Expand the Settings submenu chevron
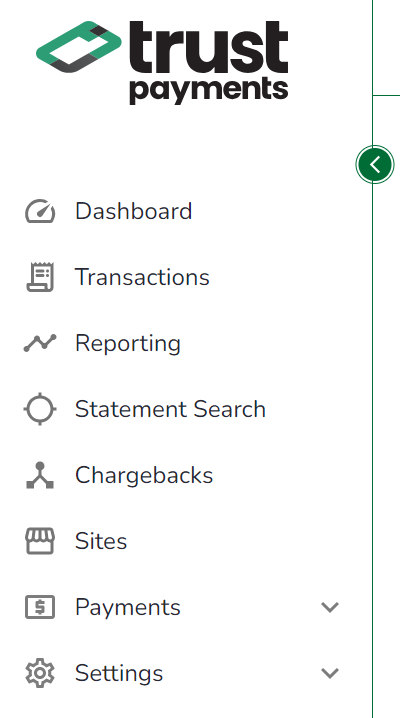This screenshot has width=400, height=718. pos(330,673)
